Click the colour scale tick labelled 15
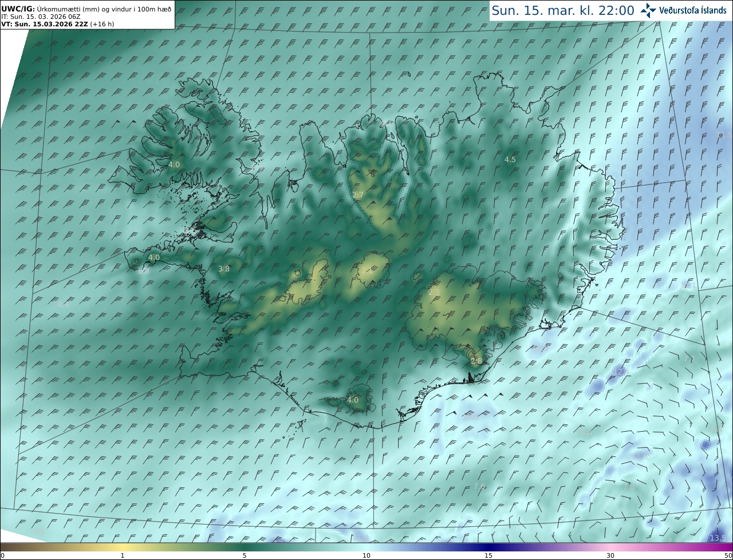Image resolution: width=733 pixels, height=560 pixels. (488, 555)
